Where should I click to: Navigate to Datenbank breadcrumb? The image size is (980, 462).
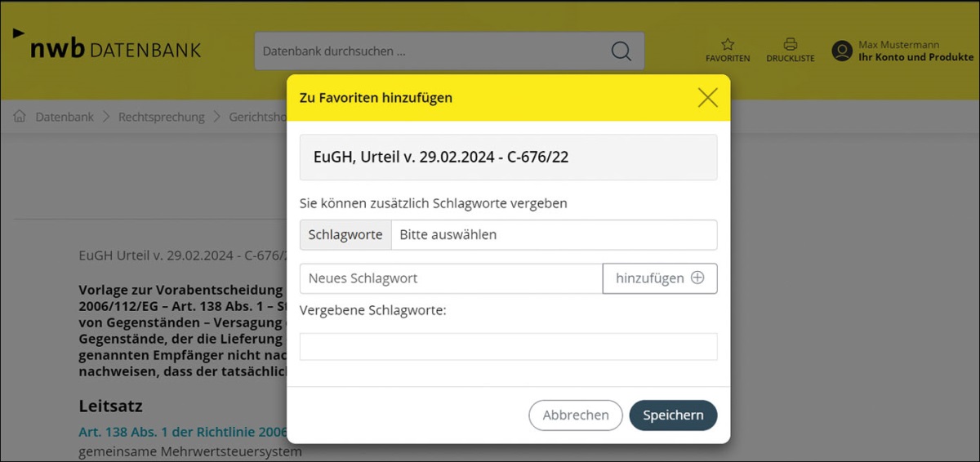tap(65, 117)
